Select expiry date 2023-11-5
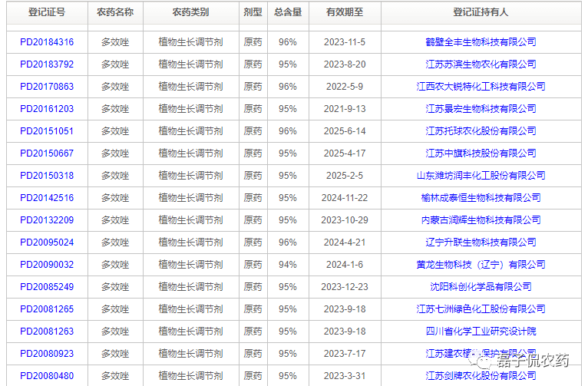The height and width of the screenshot is (386, 588). (345, 42)
